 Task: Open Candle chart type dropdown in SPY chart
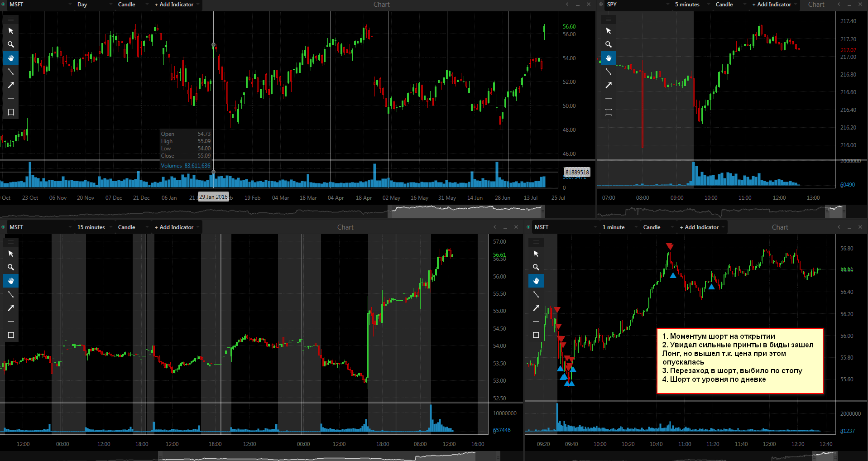pyautogui.click(x=731, y=5)
